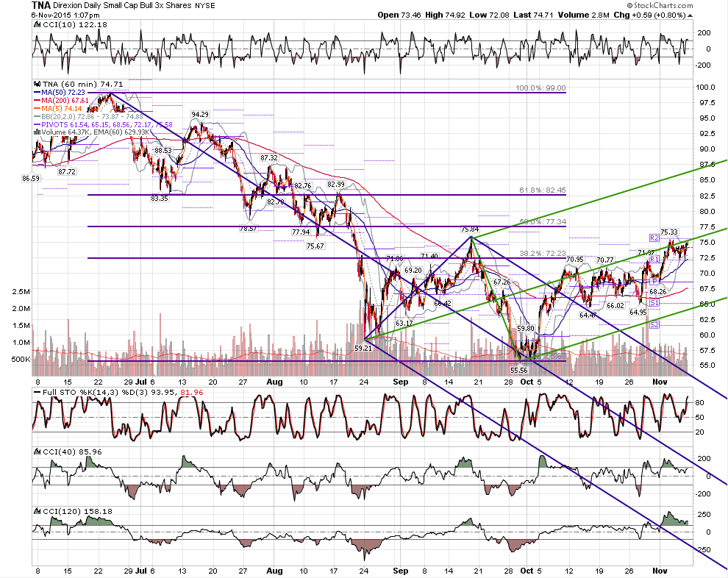Click the candlestick icon beside TNA (60 min)

coord(37,84)
